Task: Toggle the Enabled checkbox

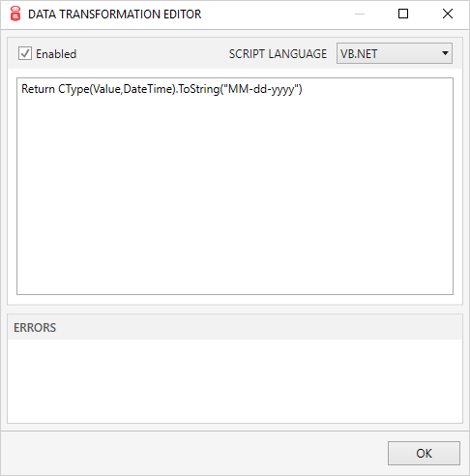Action: (25, 53)
